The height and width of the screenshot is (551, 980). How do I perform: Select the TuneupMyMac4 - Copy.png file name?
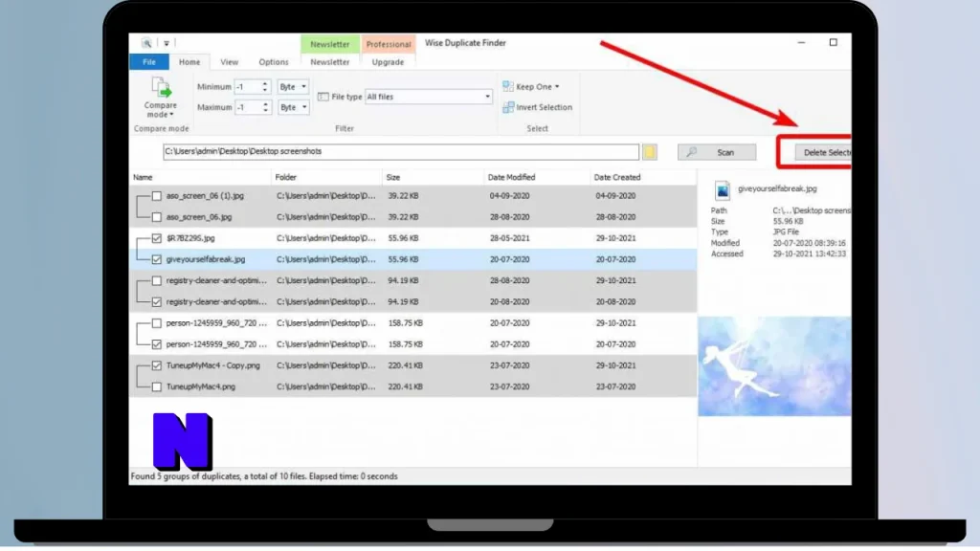click(x=213, y=366)
